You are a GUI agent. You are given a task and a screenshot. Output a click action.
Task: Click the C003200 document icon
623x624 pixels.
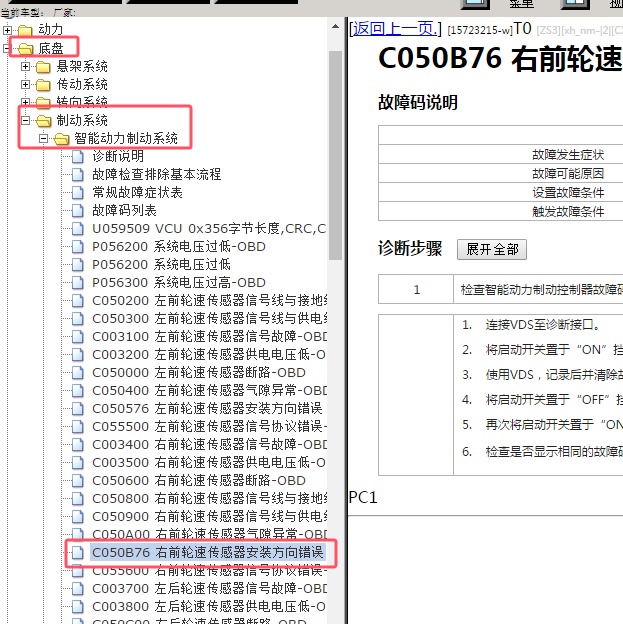click(78, 355)
